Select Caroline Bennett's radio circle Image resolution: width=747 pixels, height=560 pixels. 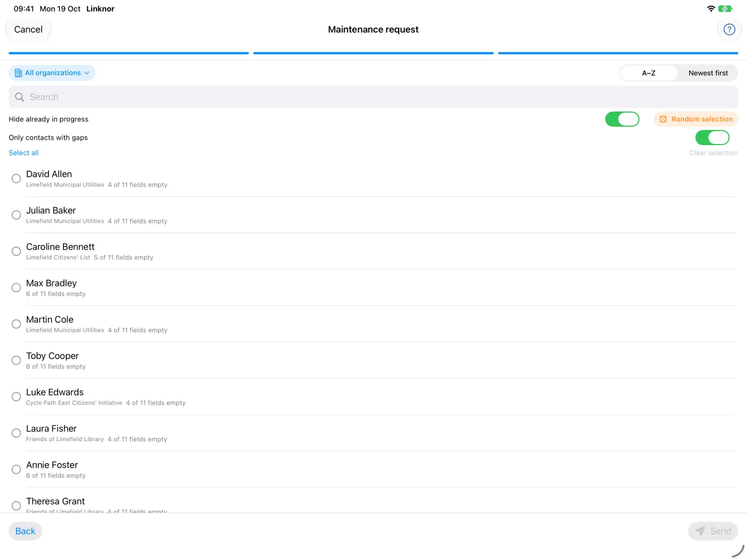point(17,251)
